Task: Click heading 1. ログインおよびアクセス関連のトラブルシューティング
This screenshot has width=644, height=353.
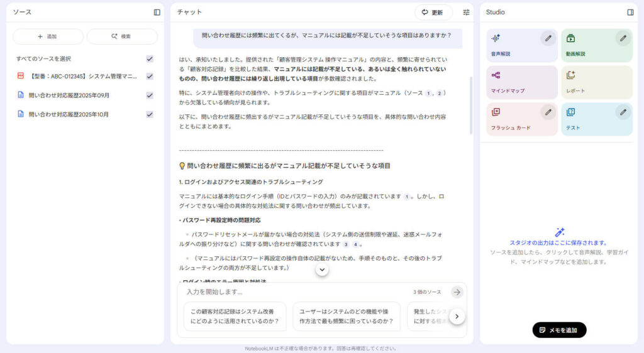Action: [x=251, y=182]
